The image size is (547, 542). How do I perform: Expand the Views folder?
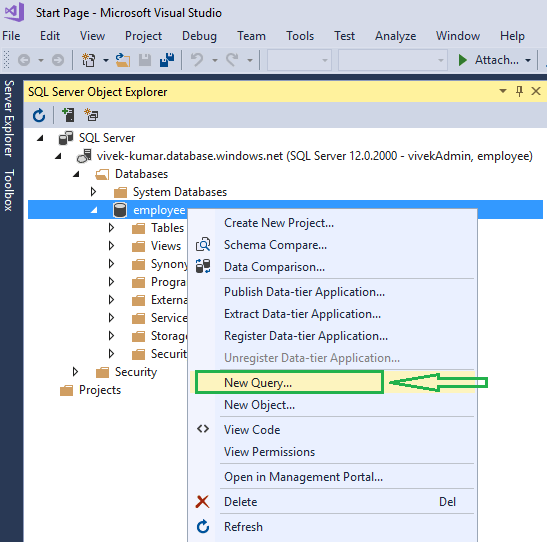[111, 246]
